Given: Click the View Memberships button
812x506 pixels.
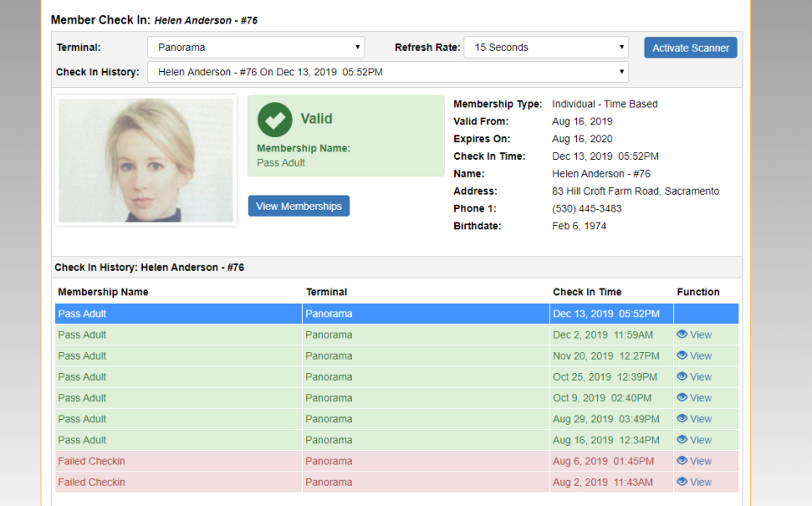Looking at the screenshot, I should [299, 206].
